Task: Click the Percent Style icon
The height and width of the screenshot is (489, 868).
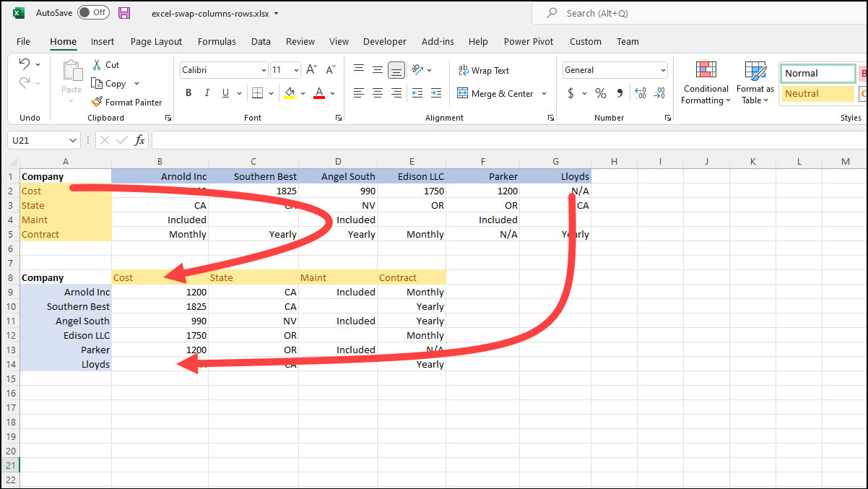Action: [x=600, y=93]
